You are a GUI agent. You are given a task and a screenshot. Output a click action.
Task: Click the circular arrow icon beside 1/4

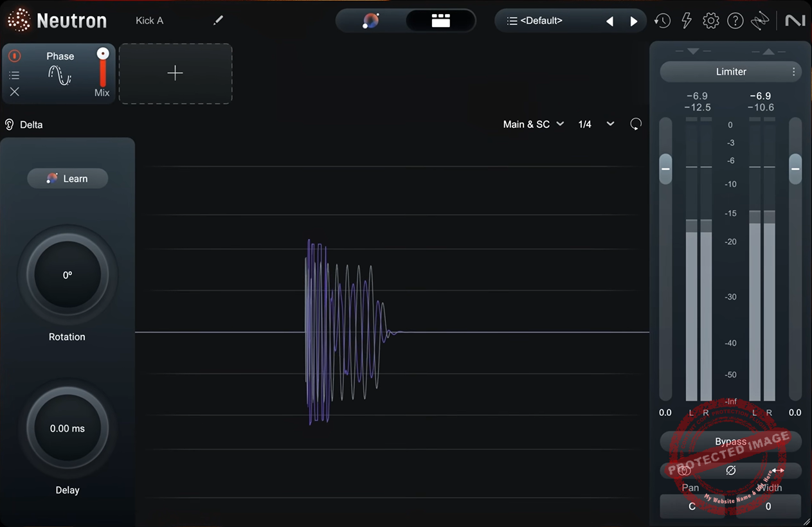pyautogui.click(x=636, y=124)
